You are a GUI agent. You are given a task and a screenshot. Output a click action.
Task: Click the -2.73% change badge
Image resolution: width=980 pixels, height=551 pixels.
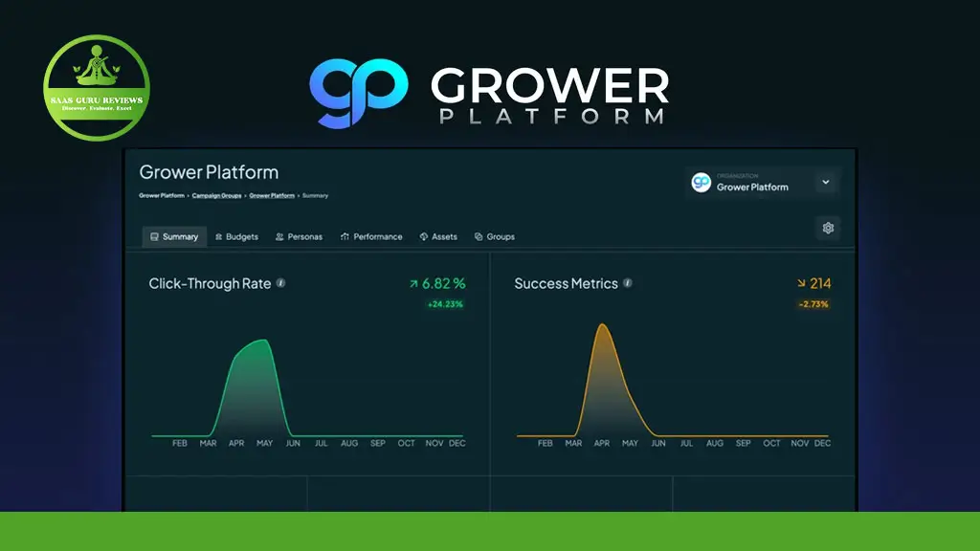(x=813, y=304)
